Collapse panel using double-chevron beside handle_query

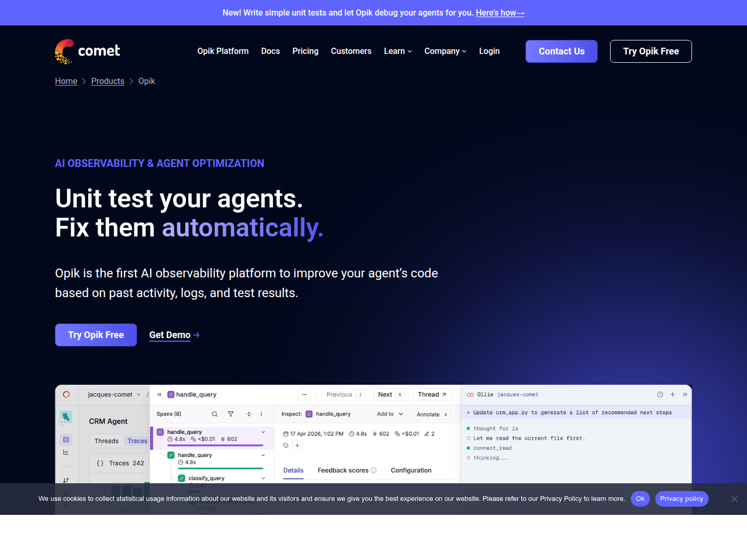coord(159,395)
